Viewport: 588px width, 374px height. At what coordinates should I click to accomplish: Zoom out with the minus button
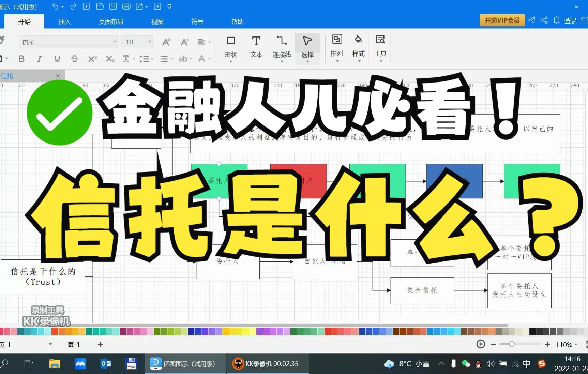(493, 344)
